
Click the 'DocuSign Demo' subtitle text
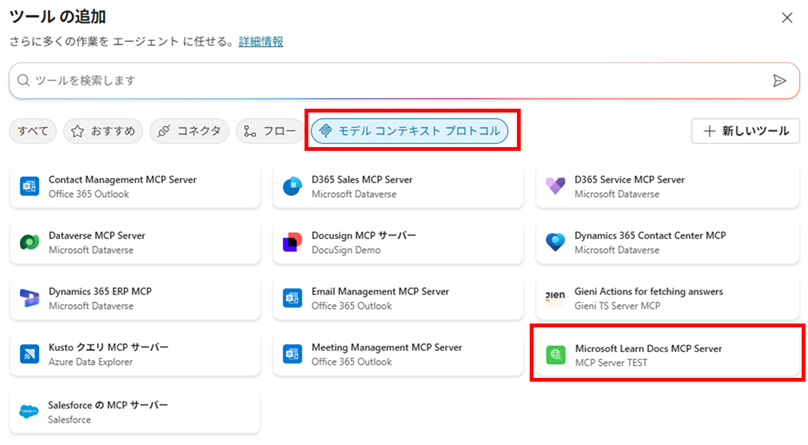coord(346,250)
